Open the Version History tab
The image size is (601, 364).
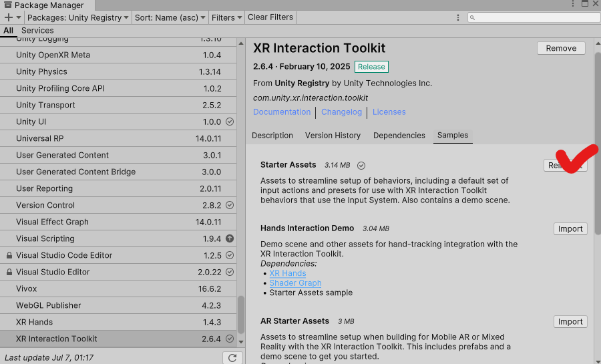click(333, 136)
